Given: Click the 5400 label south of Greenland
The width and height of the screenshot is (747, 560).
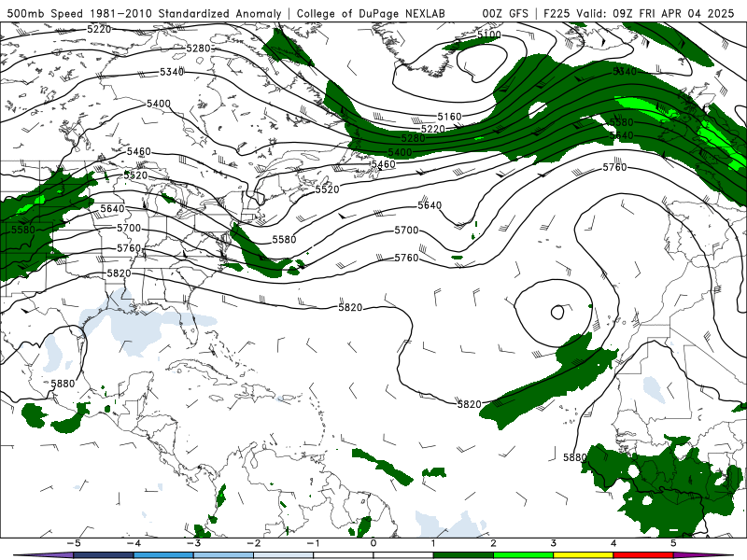Looking at the screenshot, I should click(400, 152).
